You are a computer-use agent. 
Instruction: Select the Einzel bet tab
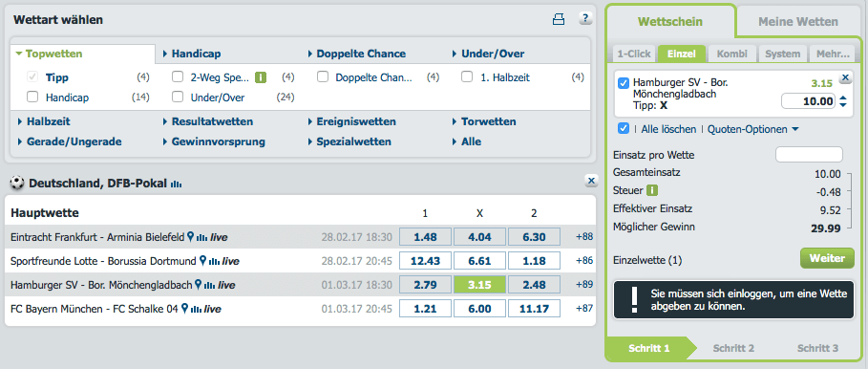pyautogui.click(x=682, y=54)
